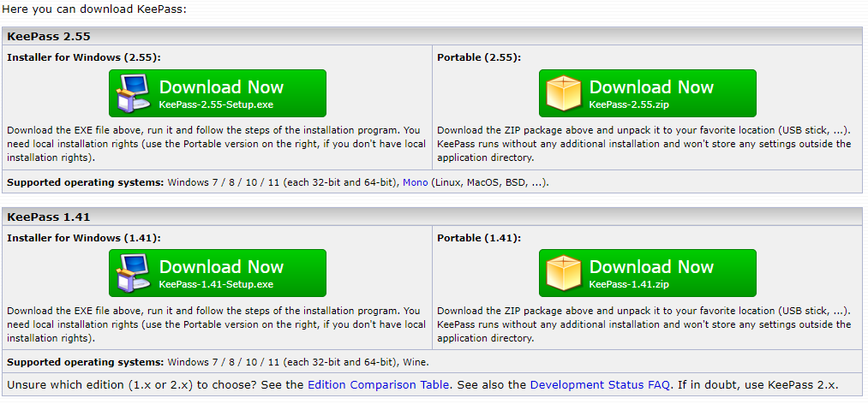Screen dimensions: 868x404
Task: Click the supported operating systems line mentioning Wine
Action: [x=218, y=363]
